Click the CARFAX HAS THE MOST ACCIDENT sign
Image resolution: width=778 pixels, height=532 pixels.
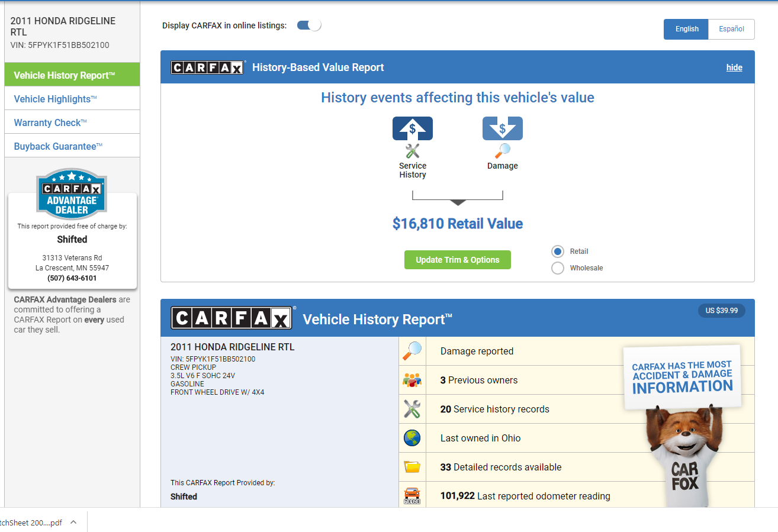682,377
